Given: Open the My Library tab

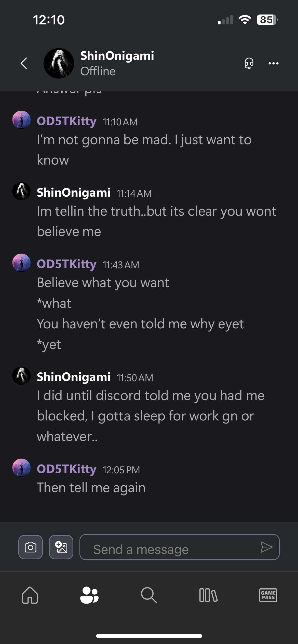Looking at the screenshot, I should [208, 595].
